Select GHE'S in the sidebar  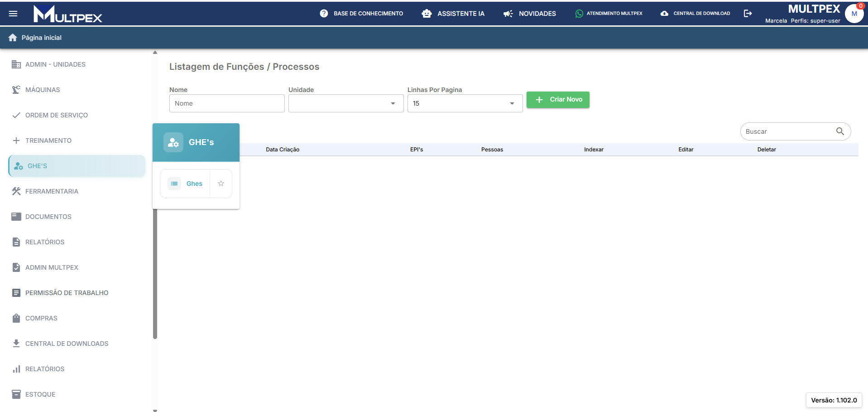point(77,166)
